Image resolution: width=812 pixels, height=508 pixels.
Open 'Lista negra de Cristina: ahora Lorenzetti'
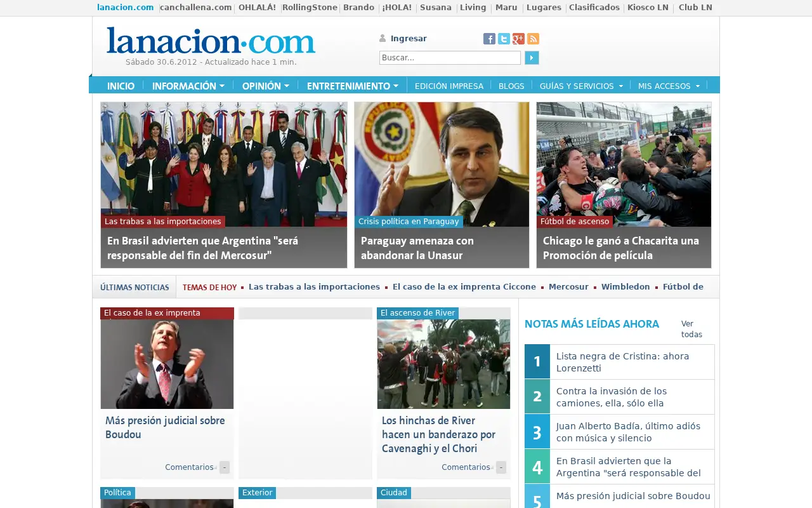[622, 362]
